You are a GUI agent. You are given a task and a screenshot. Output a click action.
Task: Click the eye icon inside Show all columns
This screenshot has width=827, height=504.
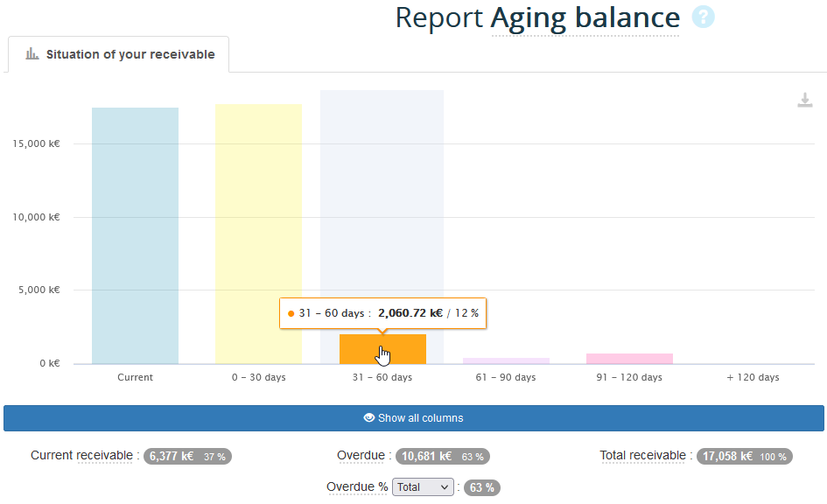point(369,418)
